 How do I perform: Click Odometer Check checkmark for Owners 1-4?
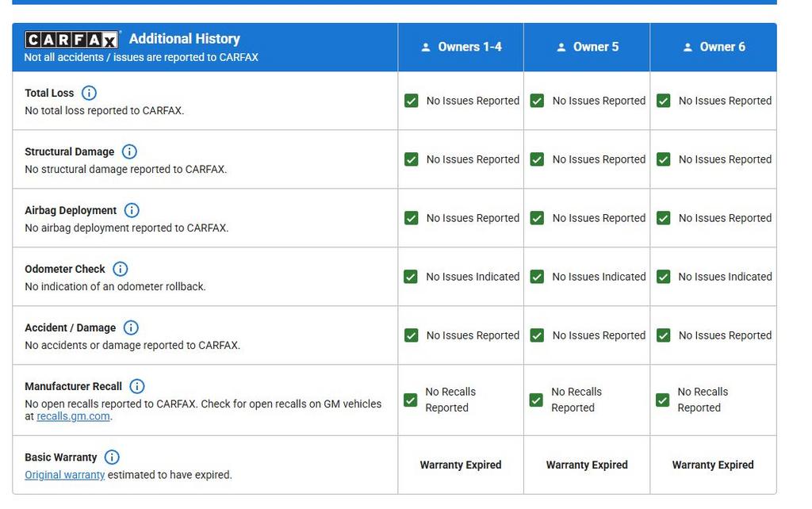pos(411,277)
